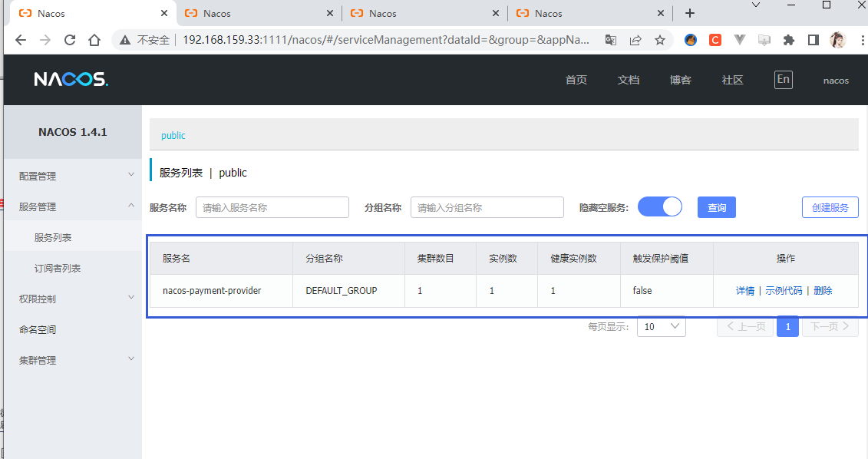Toggle the browser side panel icon
The width and height of the screenshot is (868, 459).
(814, 40)
